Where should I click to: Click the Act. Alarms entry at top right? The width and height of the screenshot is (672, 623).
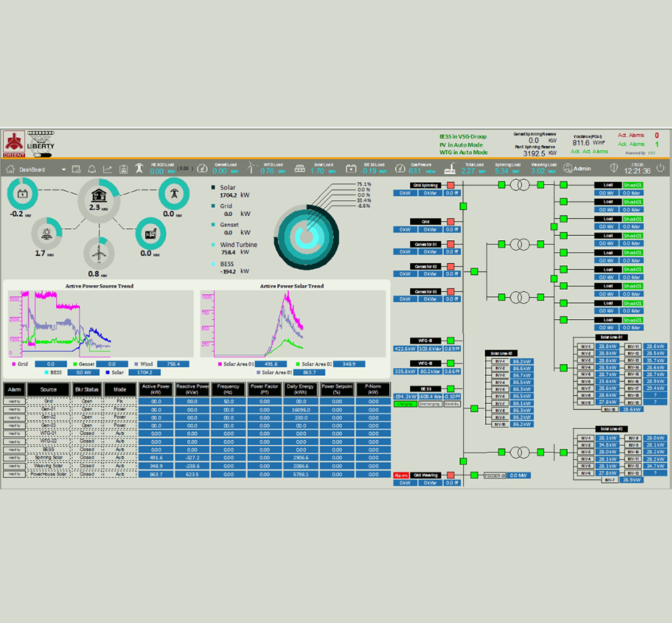point(631,136)
